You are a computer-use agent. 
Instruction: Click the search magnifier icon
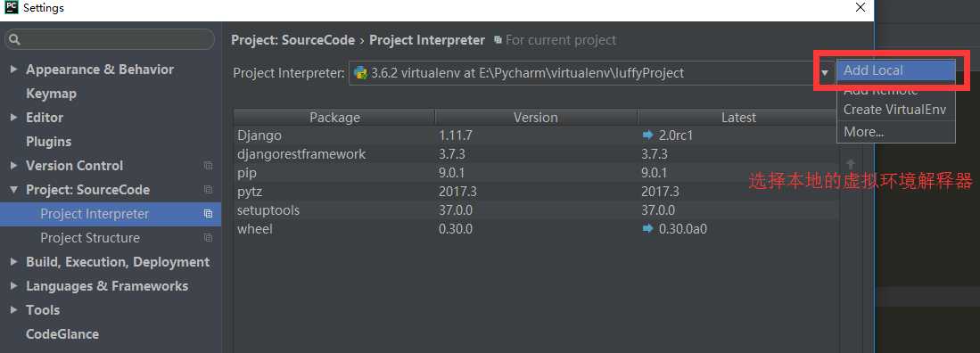(x=15, y=40)
